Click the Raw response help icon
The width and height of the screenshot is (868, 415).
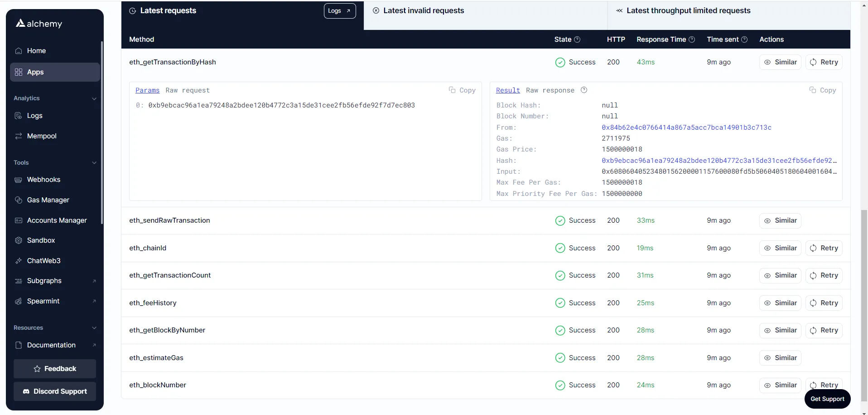[x=584, y=90]
